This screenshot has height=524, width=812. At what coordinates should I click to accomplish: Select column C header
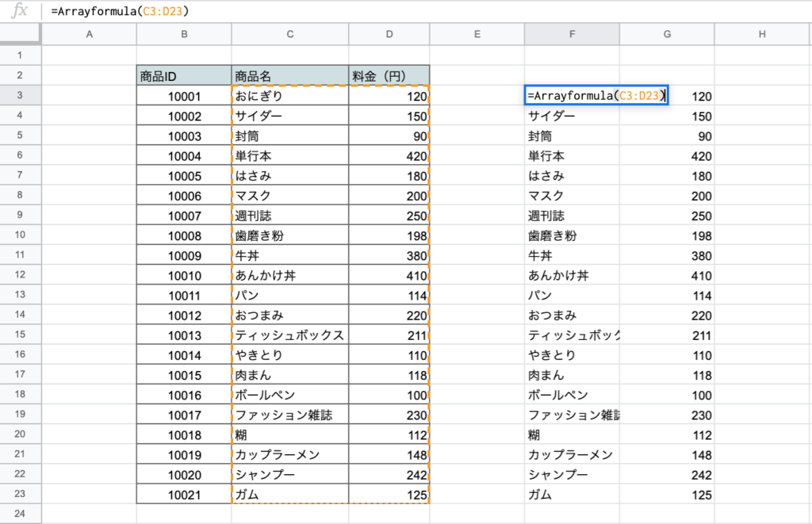[x=290, y=34]
